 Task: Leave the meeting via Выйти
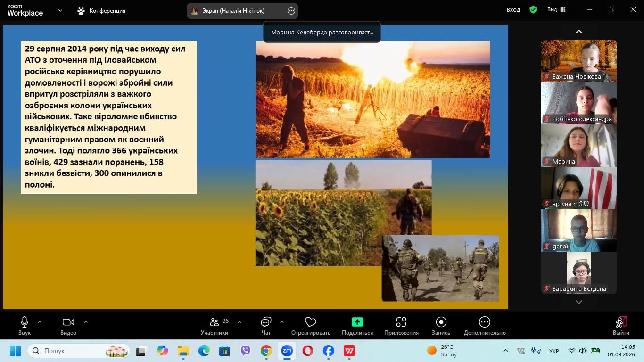pyautogui.click(x=621, y=326)
